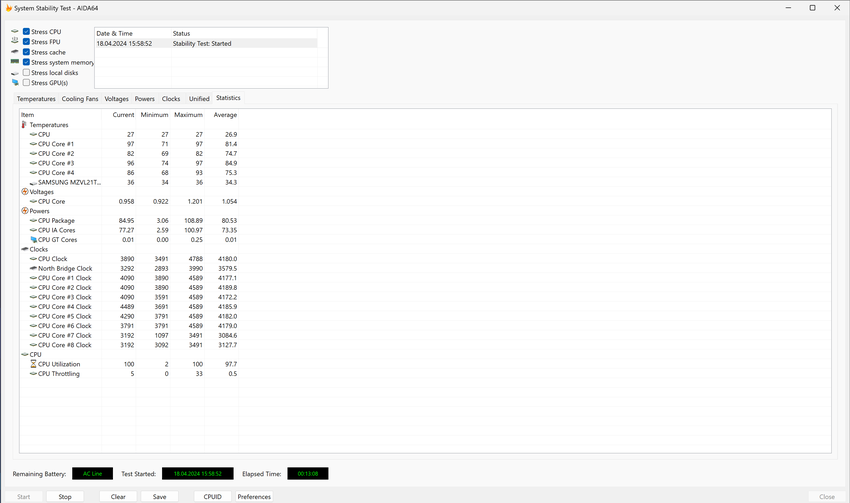Click the Voltages category icon
Screen dimensions: 850x503
point(25,192)
